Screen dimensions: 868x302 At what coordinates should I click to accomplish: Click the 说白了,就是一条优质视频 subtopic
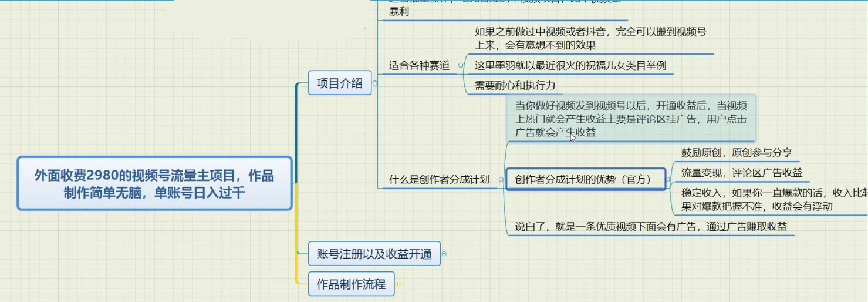click(650, 226)
